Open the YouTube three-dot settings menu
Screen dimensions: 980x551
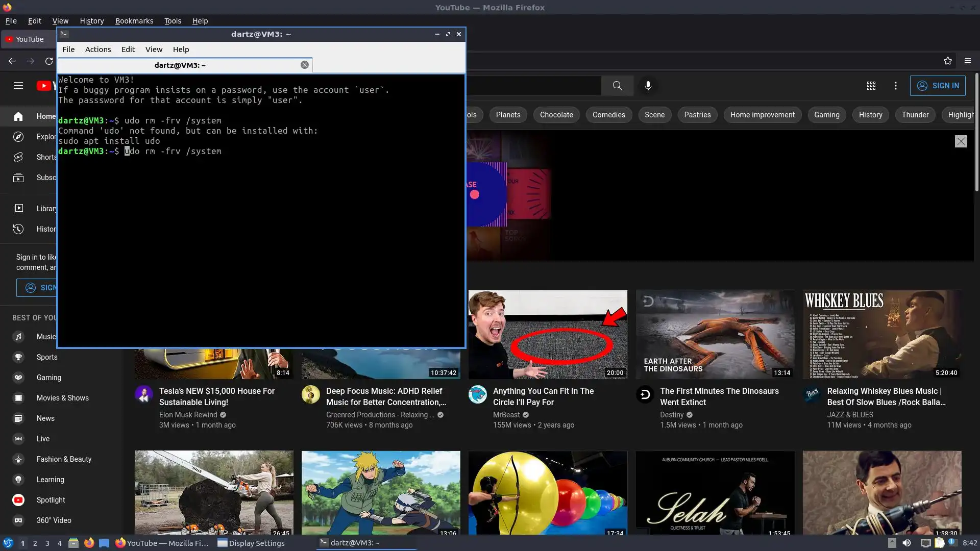coord(895,86)
